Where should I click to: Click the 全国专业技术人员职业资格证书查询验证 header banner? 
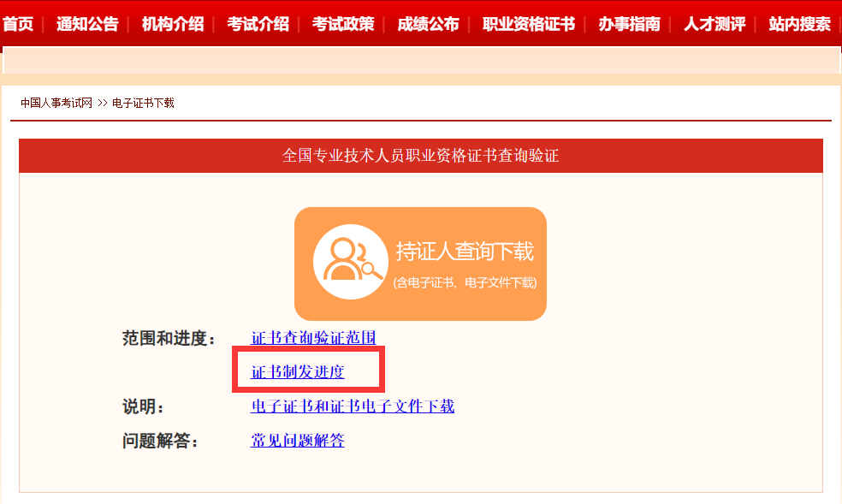(x=421, y=156)
